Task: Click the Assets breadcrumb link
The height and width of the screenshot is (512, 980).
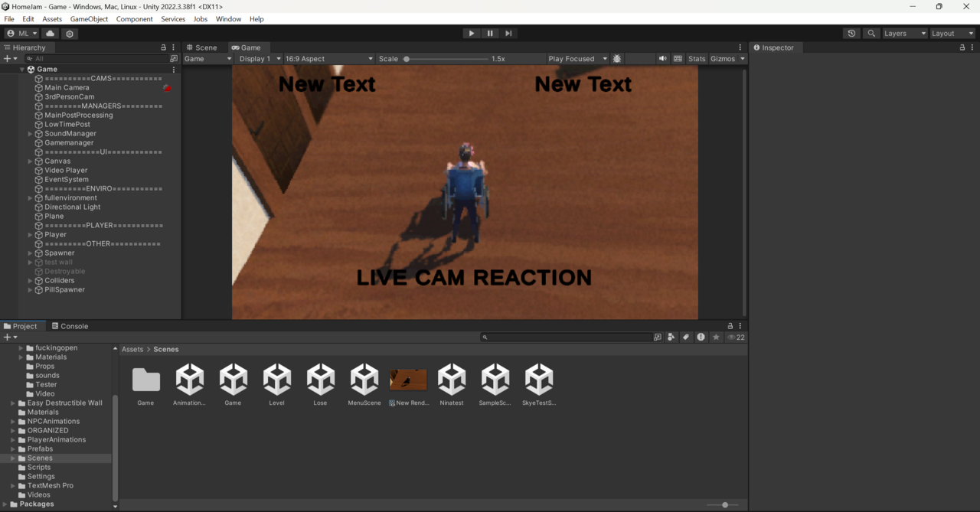Action: (132, 349)
